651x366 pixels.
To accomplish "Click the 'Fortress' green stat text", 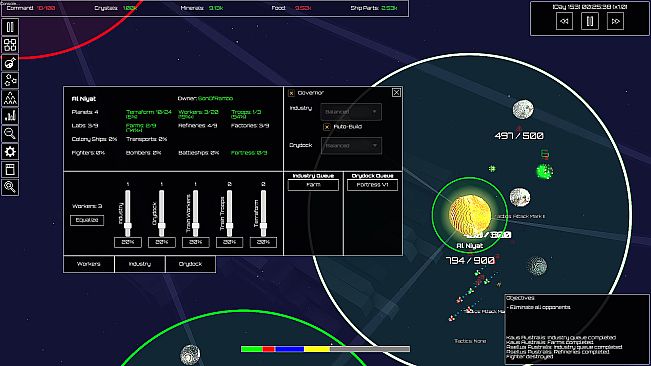I will (249, 153).
